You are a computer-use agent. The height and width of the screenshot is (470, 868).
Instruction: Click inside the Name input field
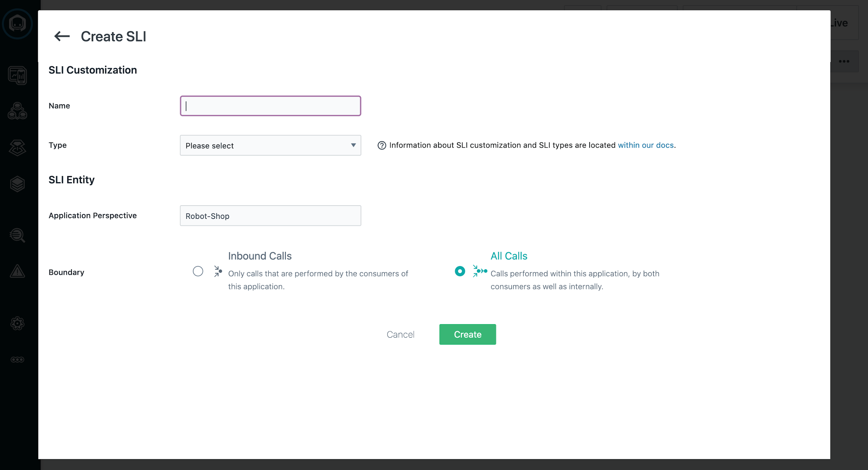click(x=270, y=106)
